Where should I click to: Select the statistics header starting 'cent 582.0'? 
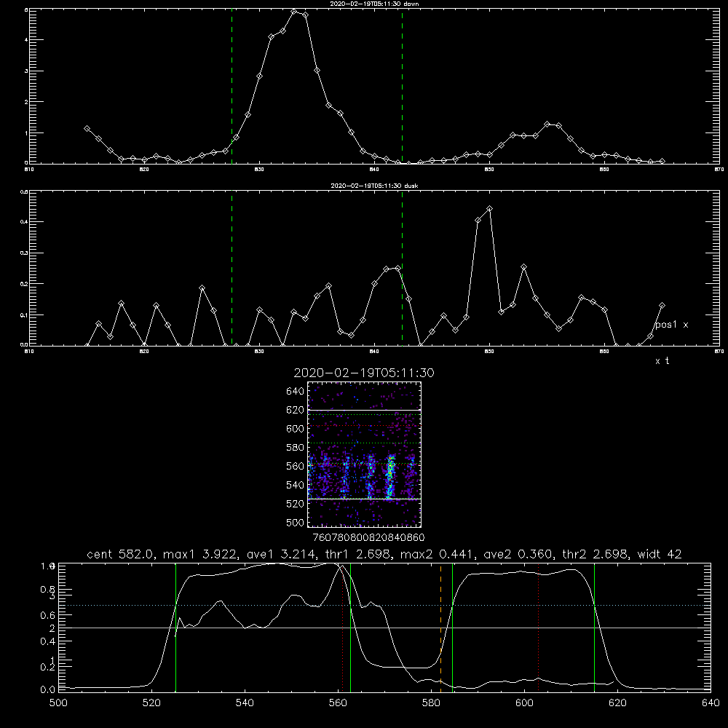coord(384,554)
